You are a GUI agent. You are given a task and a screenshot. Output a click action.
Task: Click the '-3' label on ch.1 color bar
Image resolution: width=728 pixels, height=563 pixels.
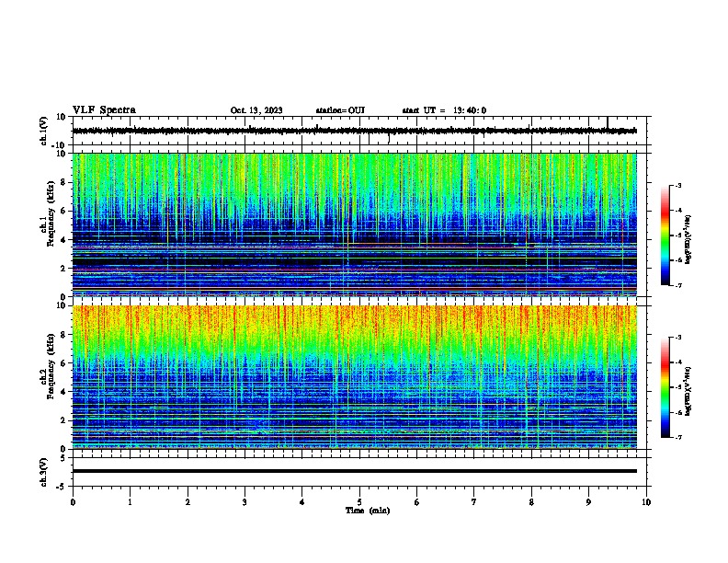tap(677, 185)
